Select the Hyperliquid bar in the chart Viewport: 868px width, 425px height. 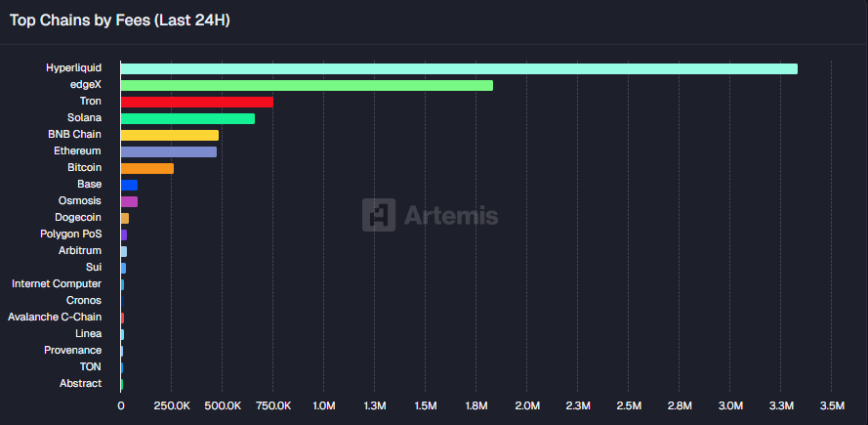(x=459, y=68)
